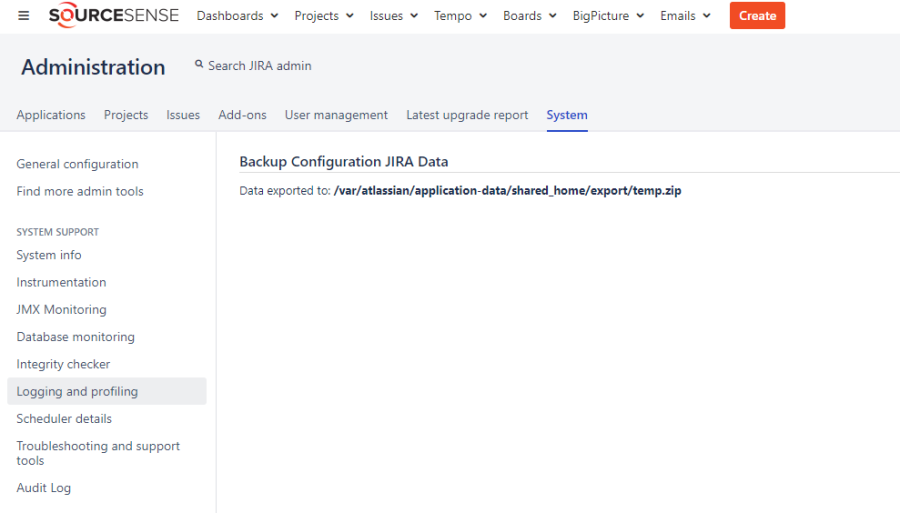This screenshot has height=513, width=900.
Task: Expand the Dashboards dropdown menu
Action: (237, 15)
